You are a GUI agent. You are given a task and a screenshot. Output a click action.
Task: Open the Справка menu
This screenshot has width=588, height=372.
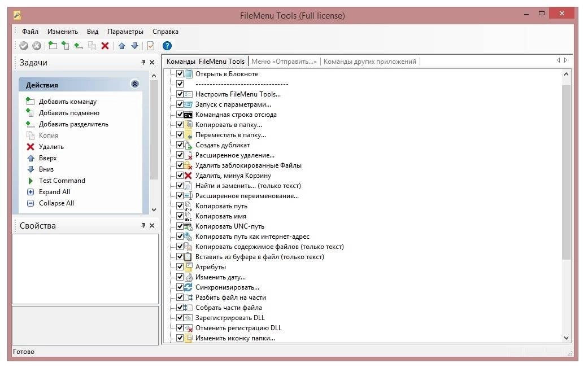(165, 32)
